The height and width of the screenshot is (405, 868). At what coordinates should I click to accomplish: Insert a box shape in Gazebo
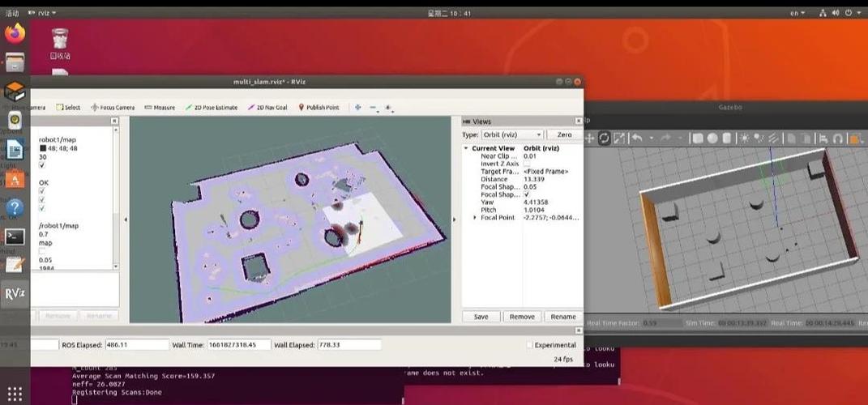[696, 139]
